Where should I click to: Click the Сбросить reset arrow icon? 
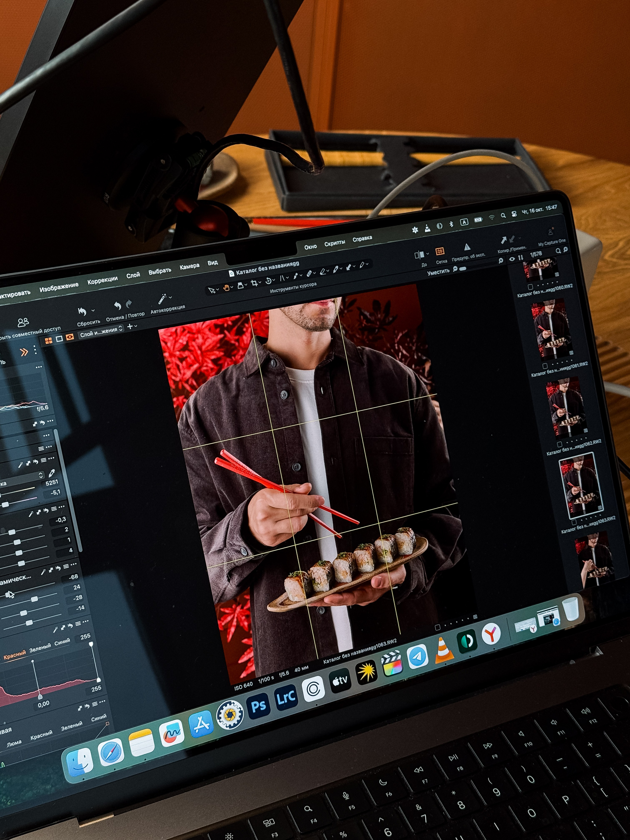click(82, 312)
